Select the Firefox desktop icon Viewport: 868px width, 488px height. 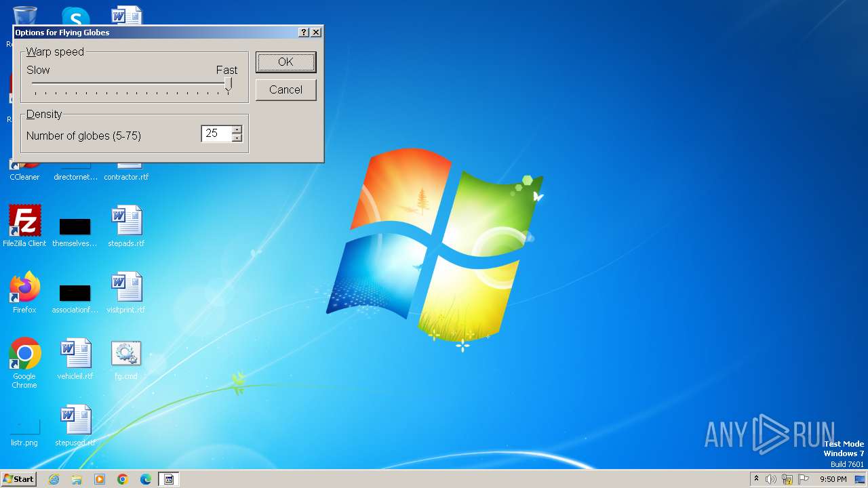click(x=24, y=293)
